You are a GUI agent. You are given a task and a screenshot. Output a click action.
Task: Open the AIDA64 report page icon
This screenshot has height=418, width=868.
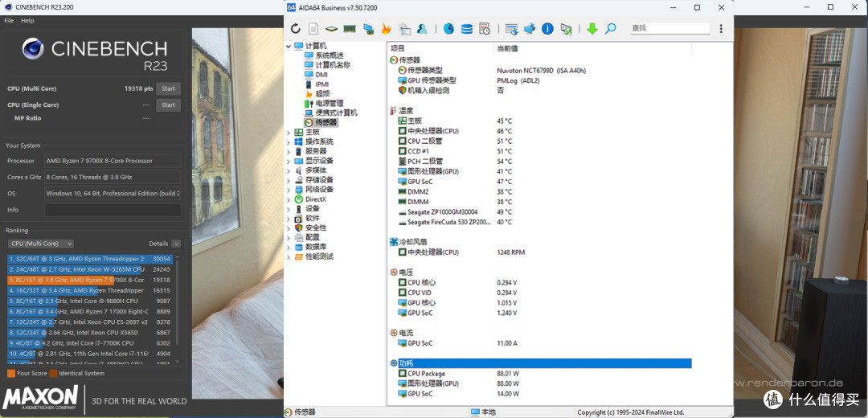pos(313,29)
